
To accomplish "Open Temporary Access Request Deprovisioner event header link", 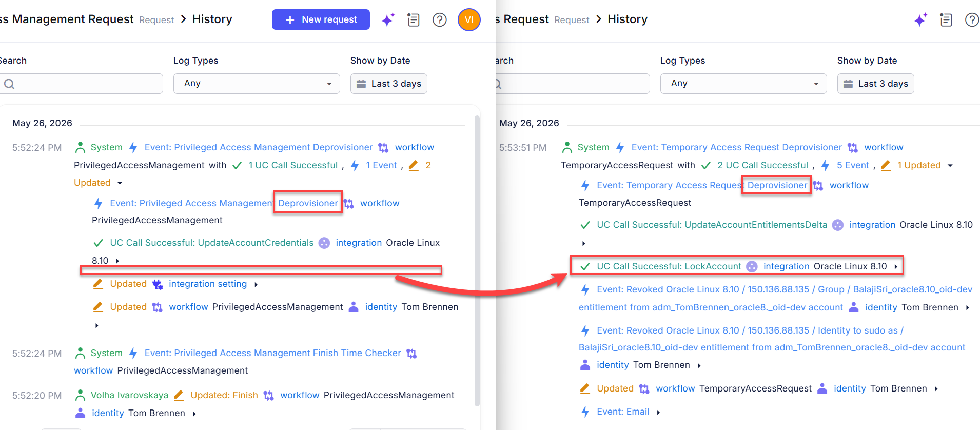I will tap(737, 148).
